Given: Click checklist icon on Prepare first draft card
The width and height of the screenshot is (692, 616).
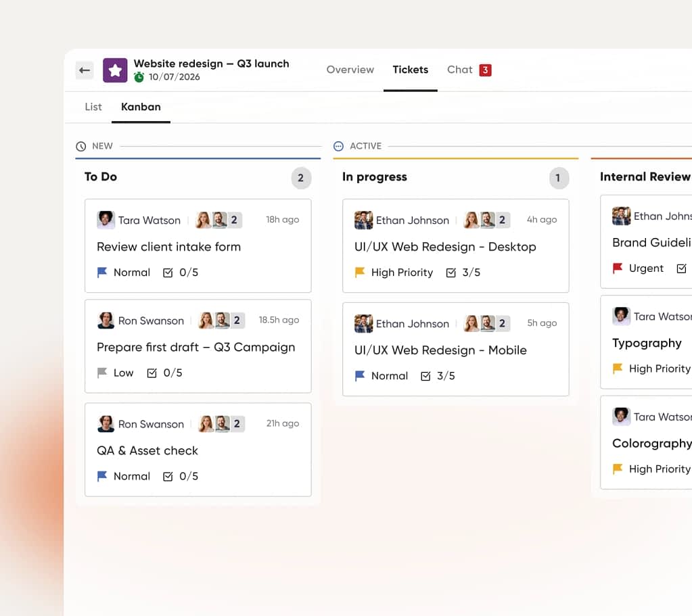Looking at the screenshot, I should coord(152,373).
